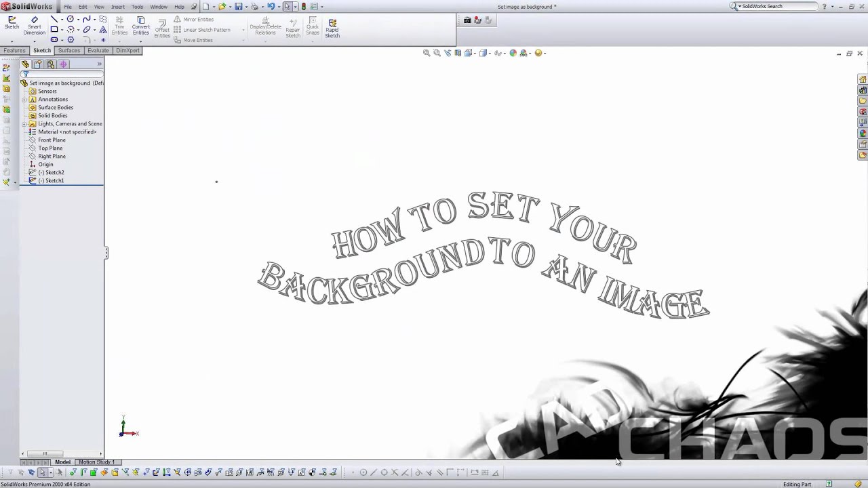Viewport: 868px width, 488px height.
Task: Click the Print icon
Action: [254, 7]
